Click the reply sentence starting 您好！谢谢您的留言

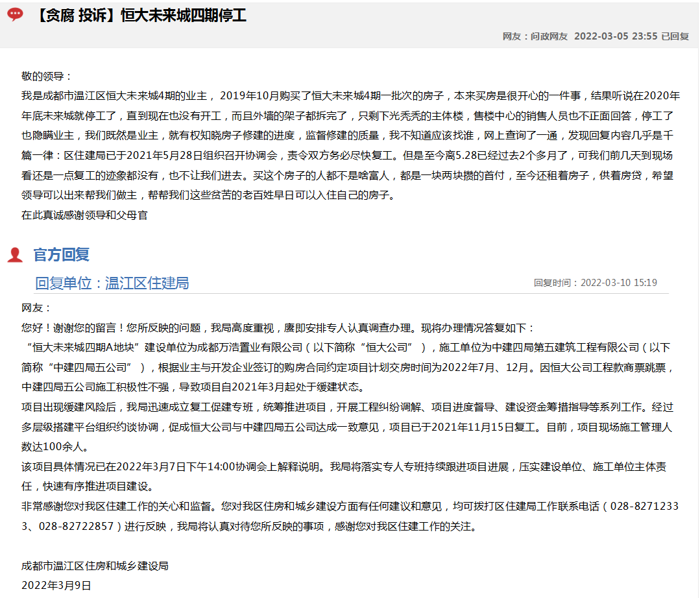[x=278, y=328]
